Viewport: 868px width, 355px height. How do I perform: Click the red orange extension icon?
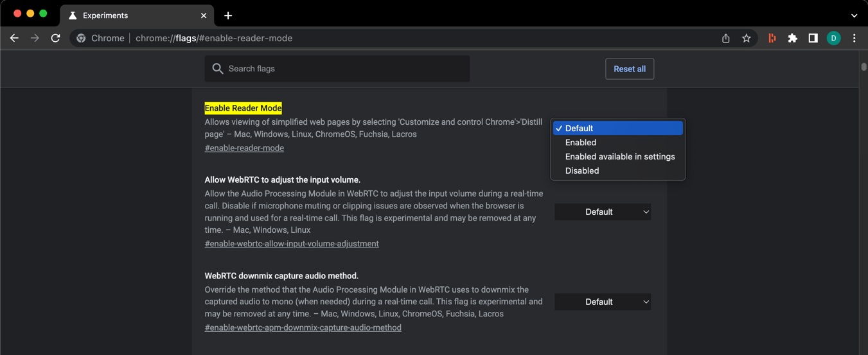(772, 38)
